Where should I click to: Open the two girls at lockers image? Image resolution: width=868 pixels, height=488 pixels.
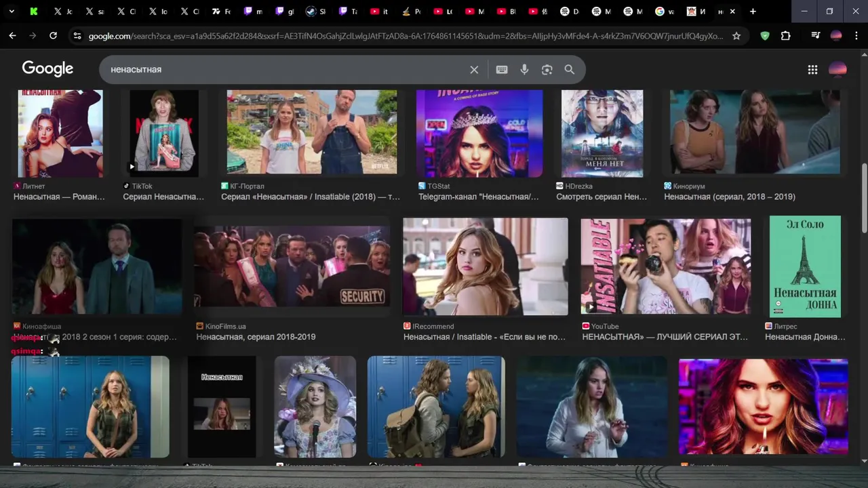pyautogui.click(x=436, y=407)
